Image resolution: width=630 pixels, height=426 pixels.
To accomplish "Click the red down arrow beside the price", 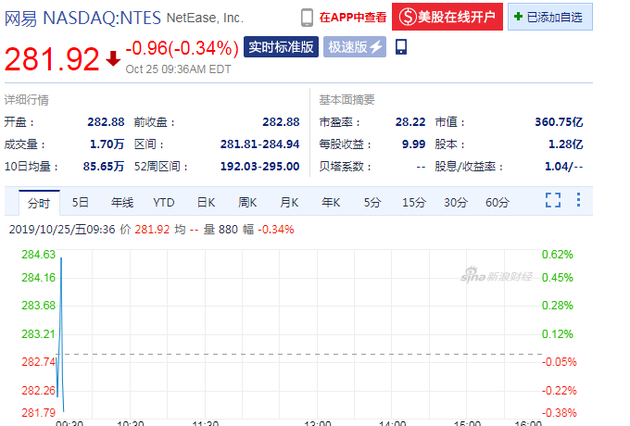I will 113,59.
